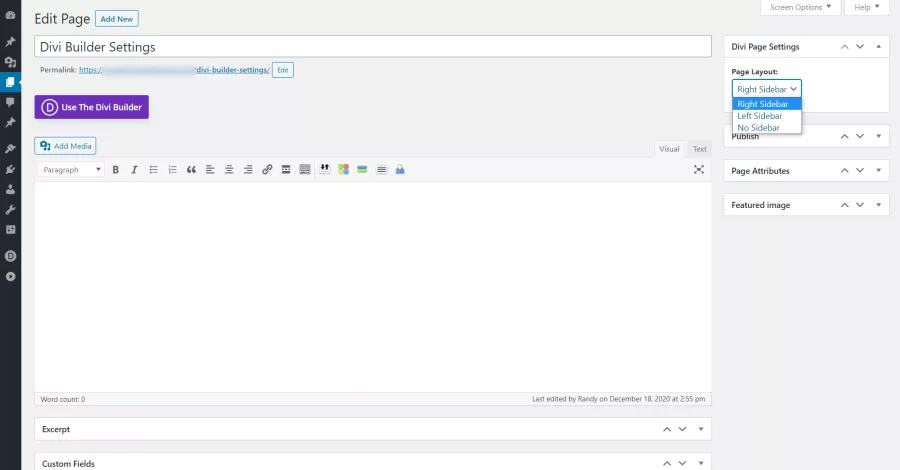Open the Plugins sidebar icon
The width and height of the screenshot is (900, 470).
point(10,169)
